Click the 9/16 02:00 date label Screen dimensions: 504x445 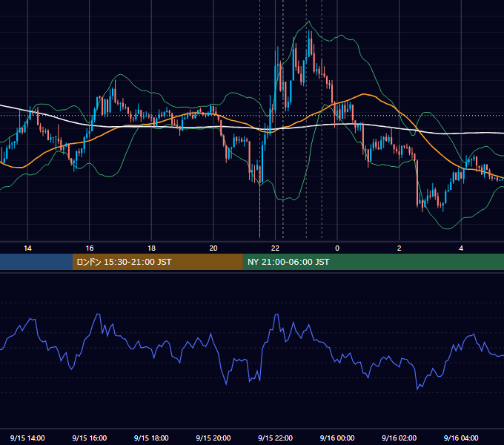pos(399,438)
